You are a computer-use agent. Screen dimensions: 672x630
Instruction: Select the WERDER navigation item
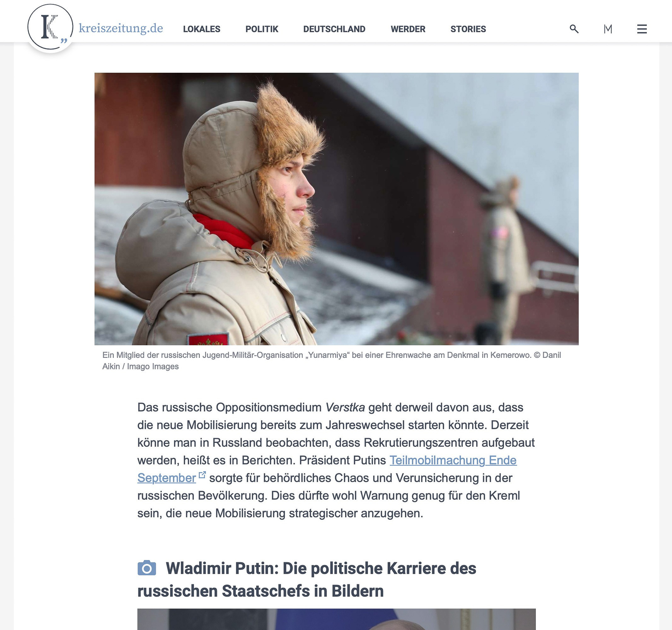[408, 29]
